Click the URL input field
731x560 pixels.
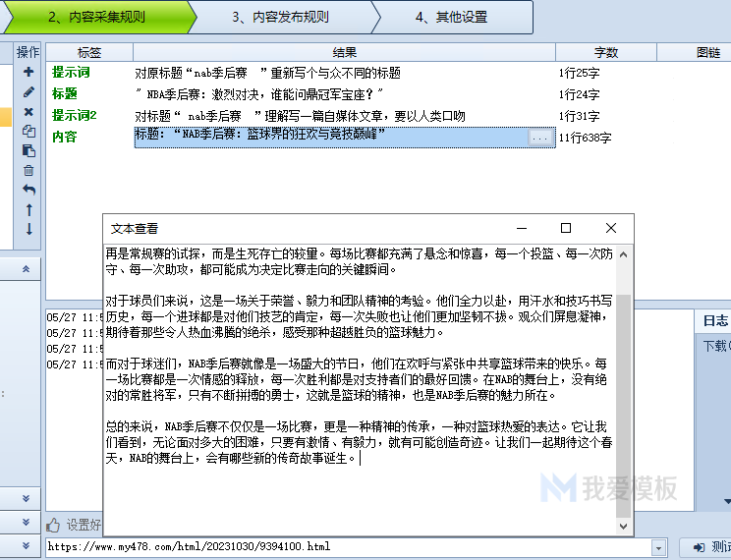tap(348, 547)
